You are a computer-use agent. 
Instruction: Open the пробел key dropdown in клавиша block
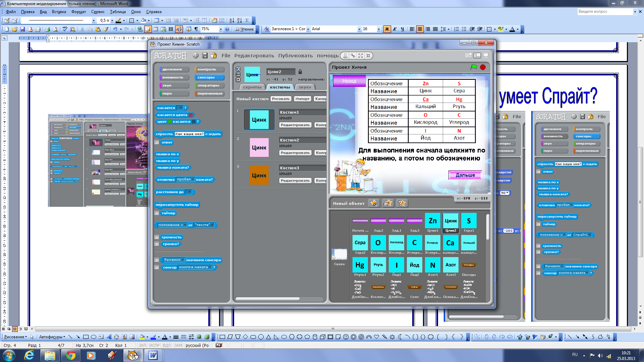pos(185,180)
